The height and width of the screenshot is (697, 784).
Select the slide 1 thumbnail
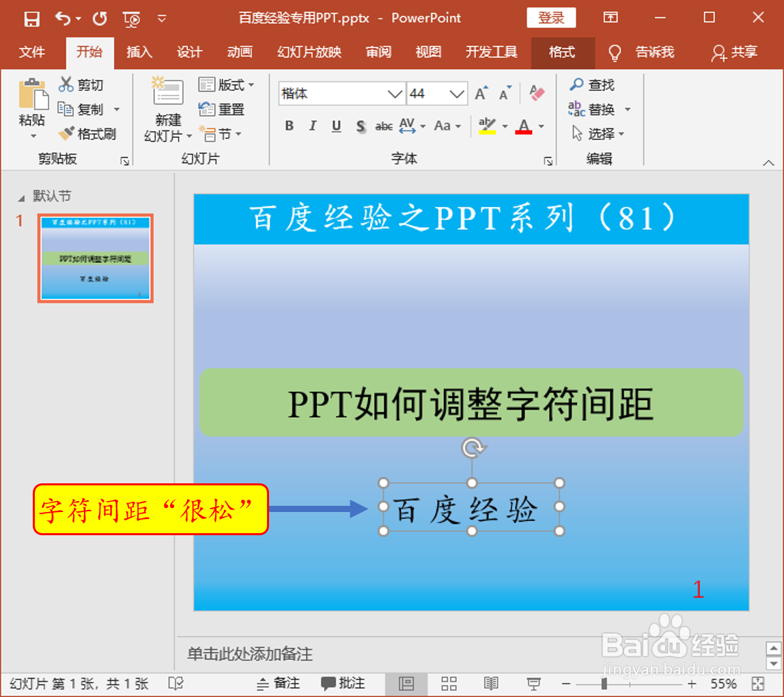click(95, 258)
